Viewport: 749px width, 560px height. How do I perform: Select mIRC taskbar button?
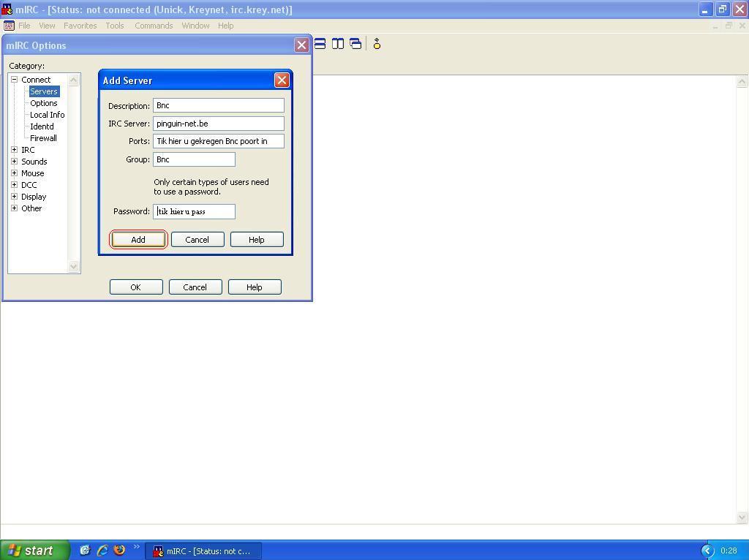[x=203, y=551]
